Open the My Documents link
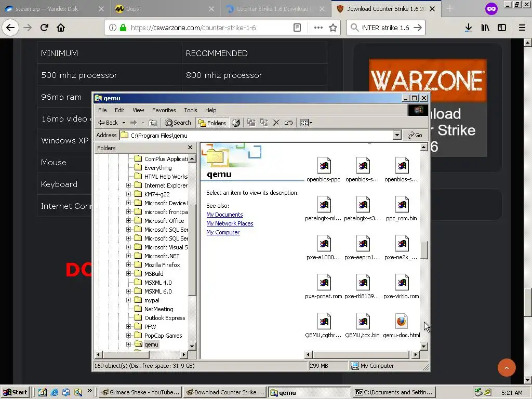The width and height of the screenshot is (532, 399). point(224,215)
